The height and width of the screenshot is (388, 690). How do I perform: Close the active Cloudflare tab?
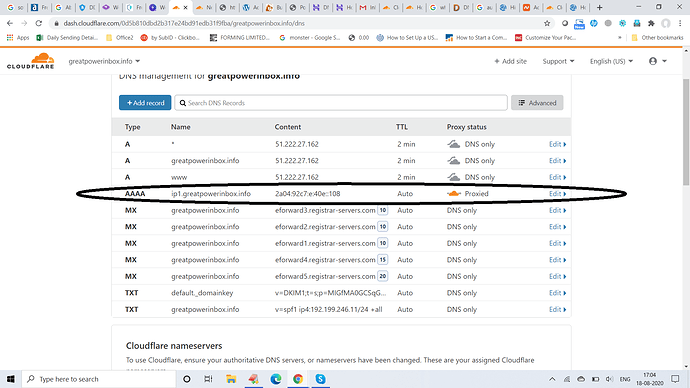[x=186, y=7]
